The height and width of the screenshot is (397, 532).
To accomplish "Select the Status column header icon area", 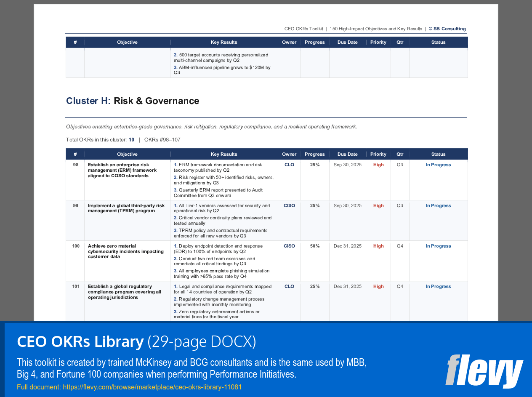I will tap(438, 154).
